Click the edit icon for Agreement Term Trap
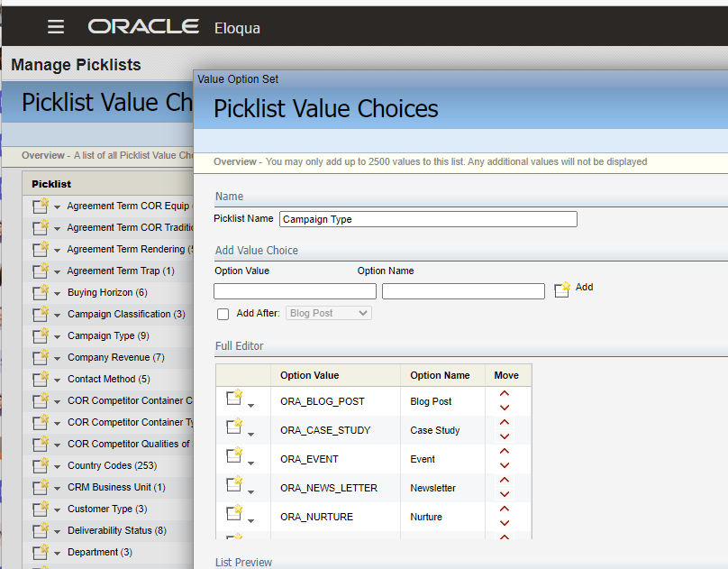Image resolution: width=728 pixels, height=569 pixels. coord(41,271)
